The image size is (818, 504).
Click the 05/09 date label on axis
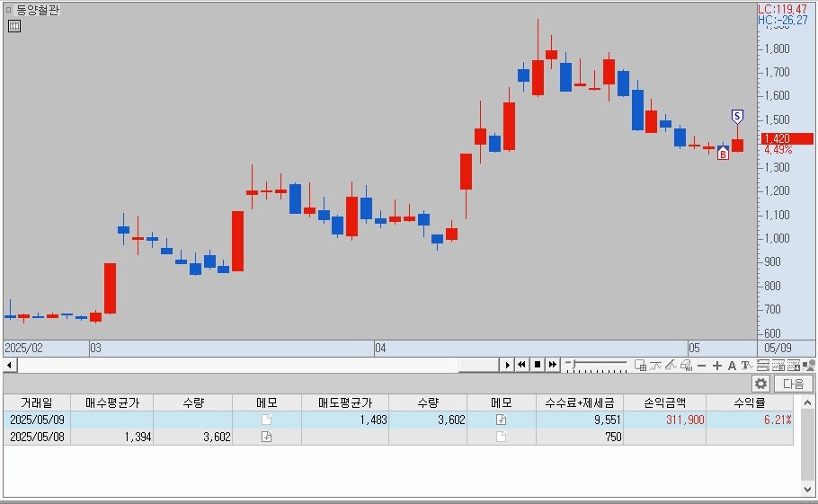[778, 348]
